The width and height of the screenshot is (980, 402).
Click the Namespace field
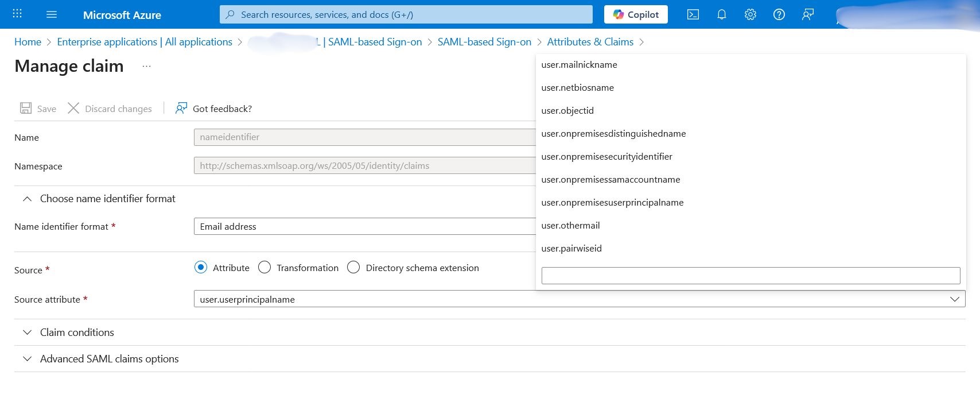click(365, 166)
